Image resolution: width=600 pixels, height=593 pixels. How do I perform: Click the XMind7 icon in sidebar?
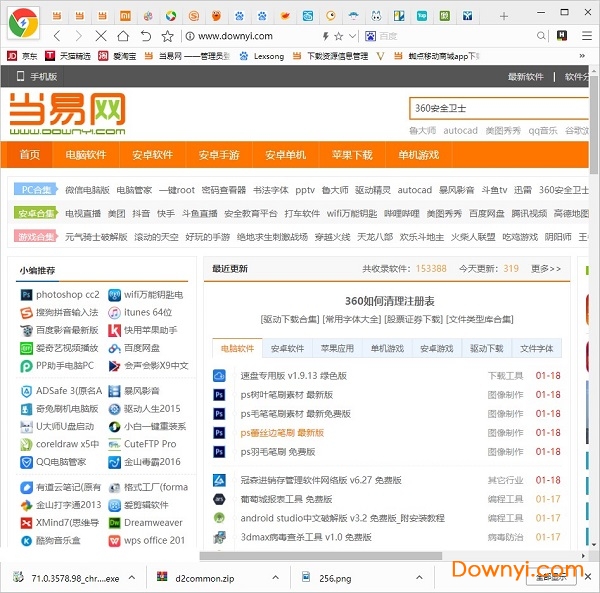[25, 522]
